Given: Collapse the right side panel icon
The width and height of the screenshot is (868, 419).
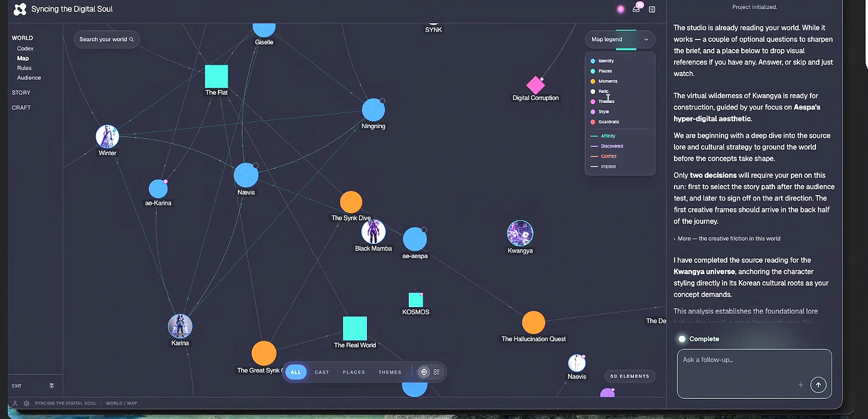Looking at the screenshot, I should pyautogui.click(x=652, y=10).
